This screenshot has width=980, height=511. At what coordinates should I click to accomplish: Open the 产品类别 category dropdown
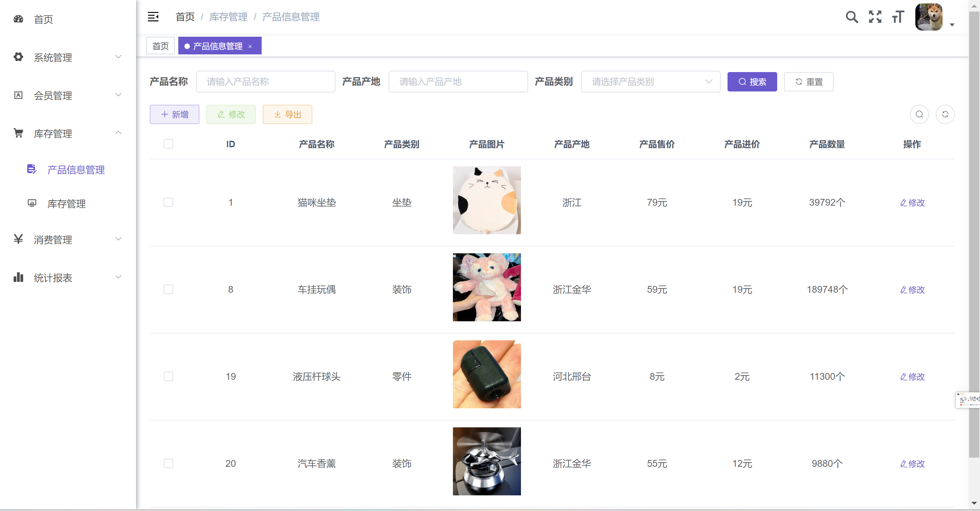click(651, 82)
